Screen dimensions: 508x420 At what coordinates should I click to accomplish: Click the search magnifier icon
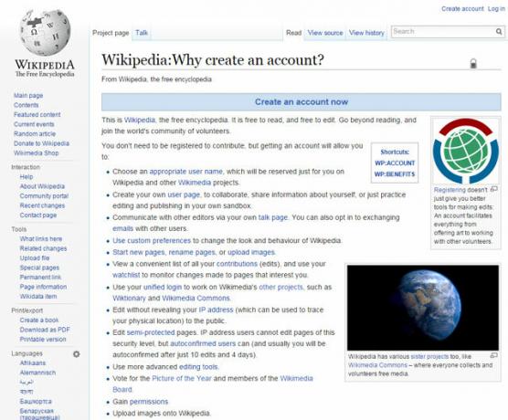tap(499, 32)
